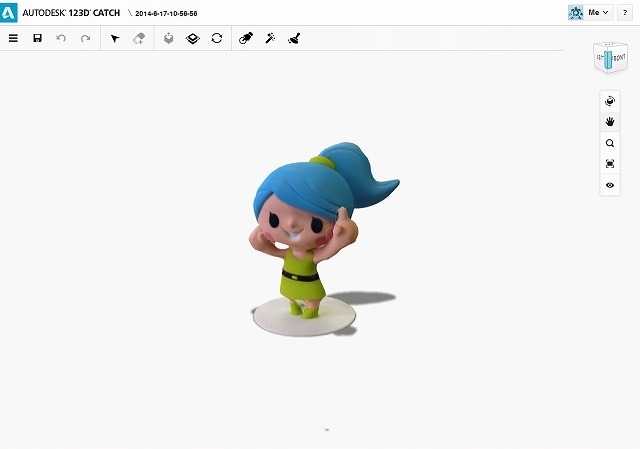Expand the bottom panel arrow
The width and height of the screenshot is (640, 449).
[327, 429]
